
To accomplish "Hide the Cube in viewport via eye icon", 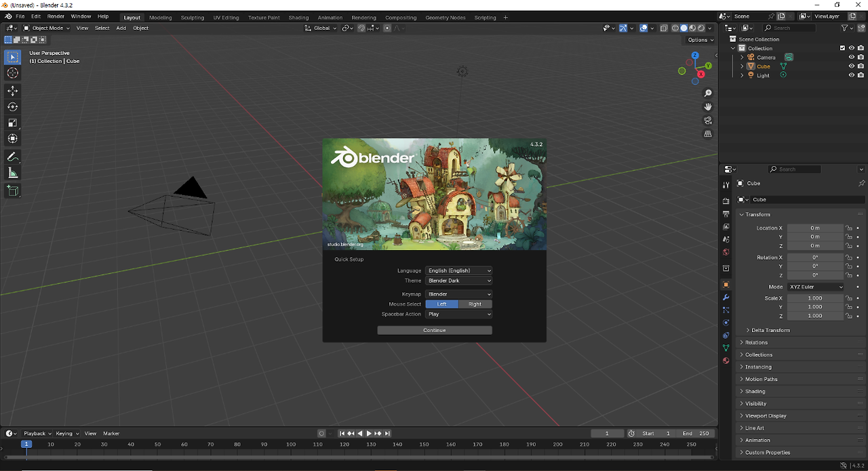I will [852, 66].
